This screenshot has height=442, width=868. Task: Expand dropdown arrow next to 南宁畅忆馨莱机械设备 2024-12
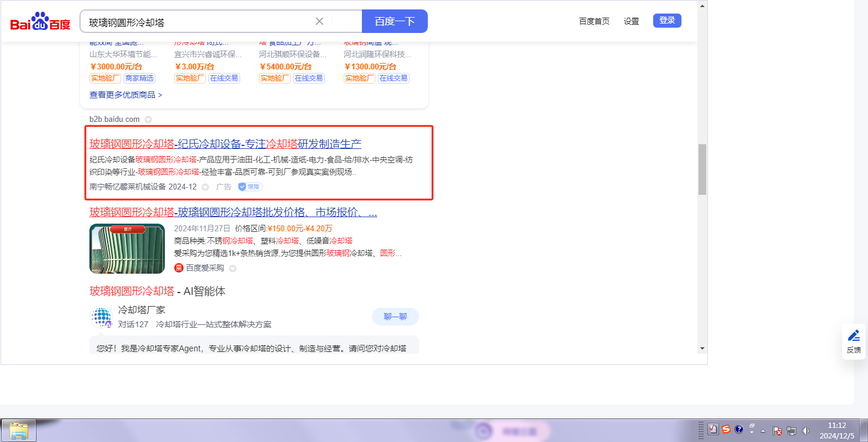(x=205, y=187)
